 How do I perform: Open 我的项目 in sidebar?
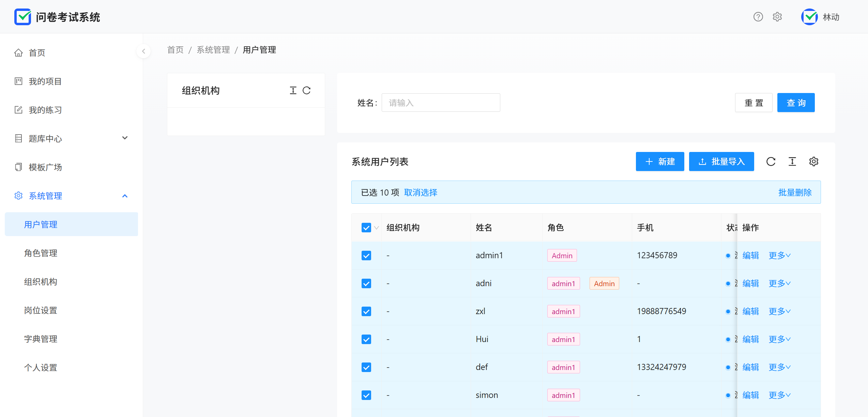click(x=45, y=81)
